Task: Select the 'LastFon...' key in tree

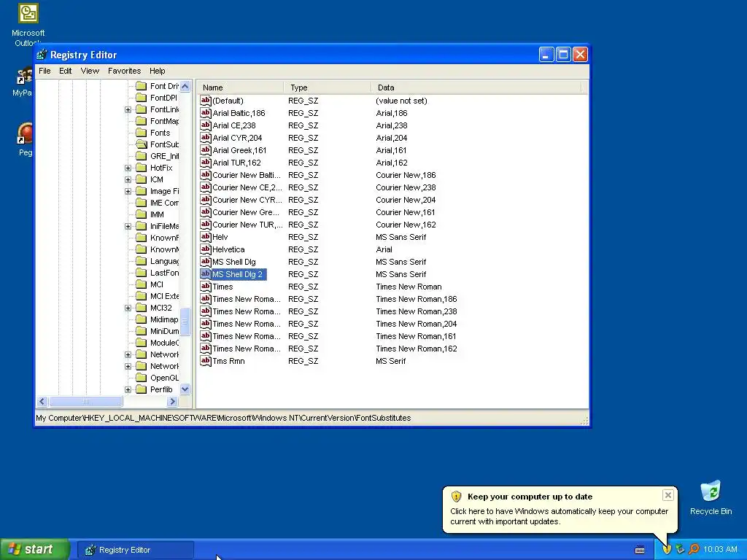Action: click(164, 273)
